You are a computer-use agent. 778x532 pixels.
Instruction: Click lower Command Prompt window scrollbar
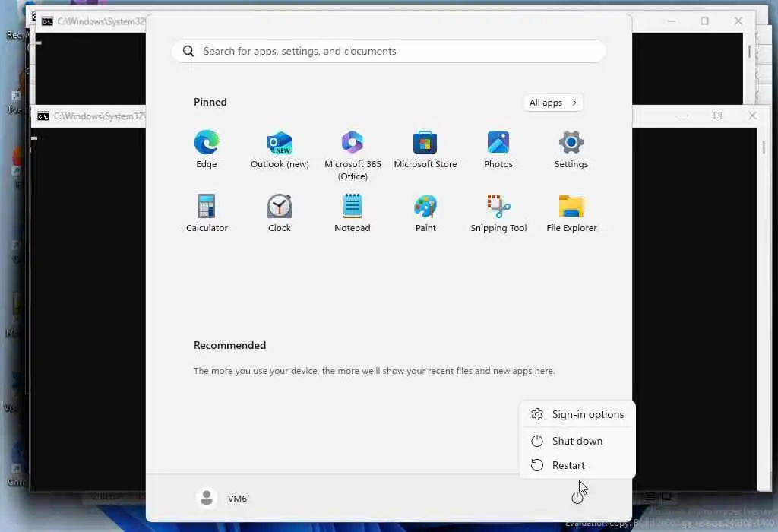click(x=763, y=147)
